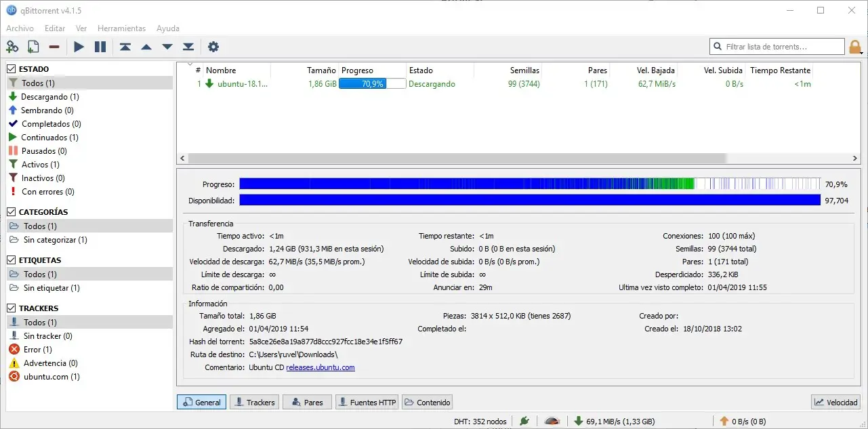This screenshot has width=868, height=429.
Task: Open the Archivo menu
Action: (20, 28)
